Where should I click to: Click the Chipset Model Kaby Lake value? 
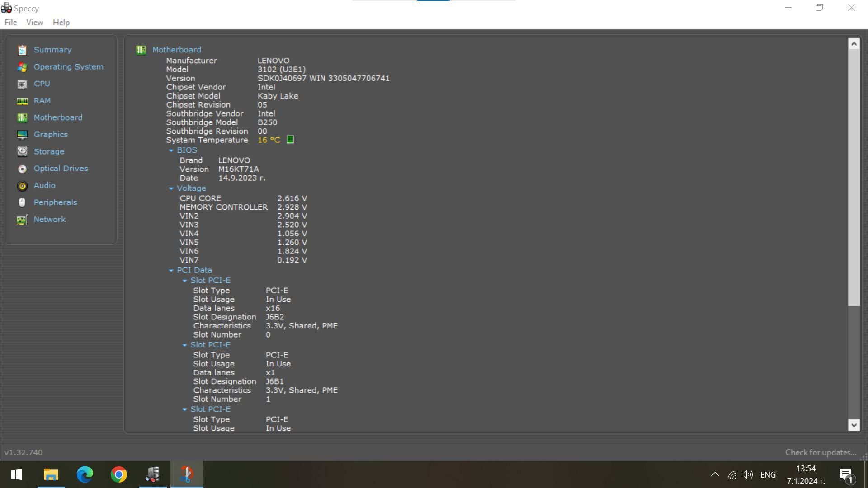(x=278, y=96)
